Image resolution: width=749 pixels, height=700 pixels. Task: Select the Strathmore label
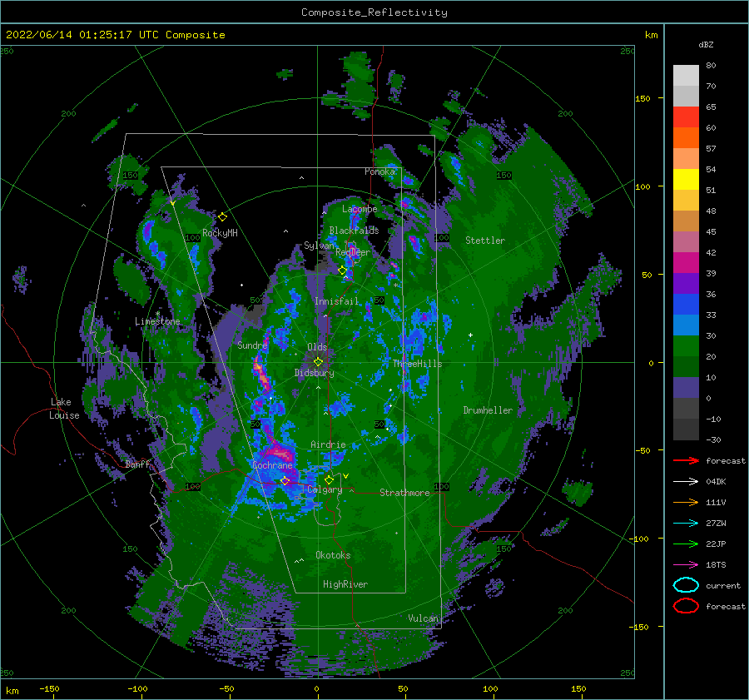(404, 493)
